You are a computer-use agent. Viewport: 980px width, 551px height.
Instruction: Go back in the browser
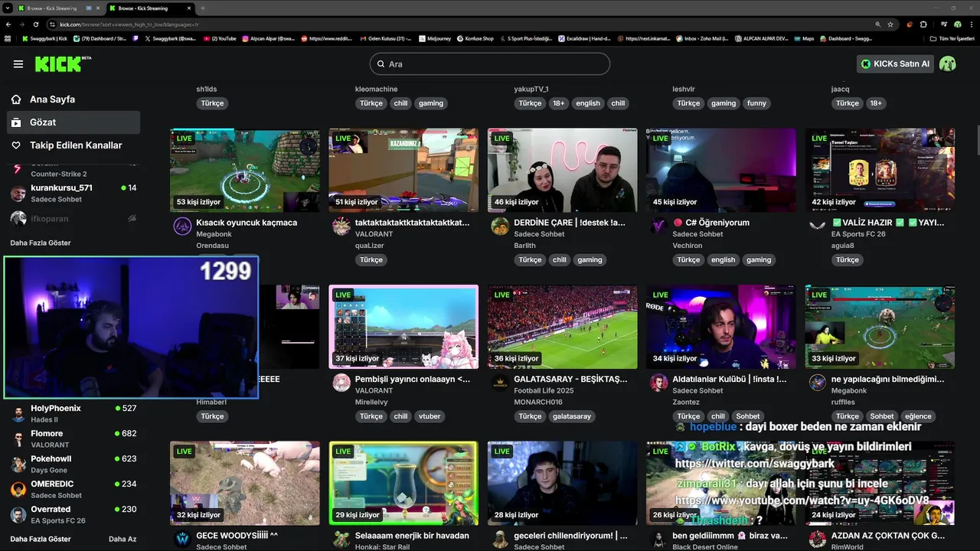[8, 24]
